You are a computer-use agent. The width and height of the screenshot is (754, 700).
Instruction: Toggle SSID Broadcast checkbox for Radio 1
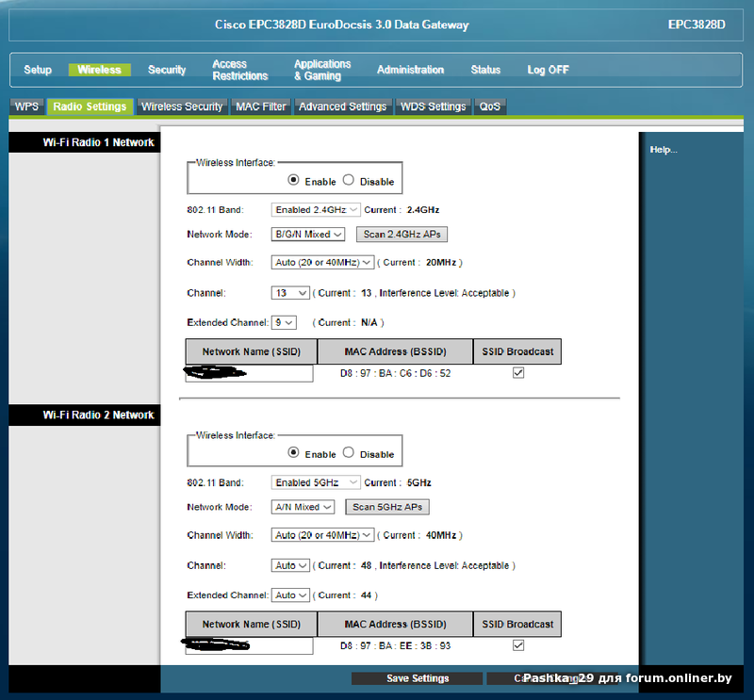tap(517, 372)
